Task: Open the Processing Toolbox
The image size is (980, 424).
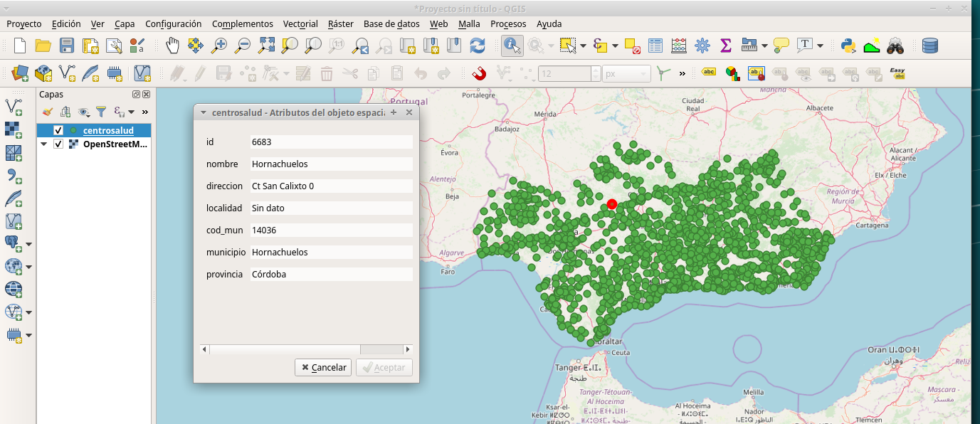Action: point(702,45)
